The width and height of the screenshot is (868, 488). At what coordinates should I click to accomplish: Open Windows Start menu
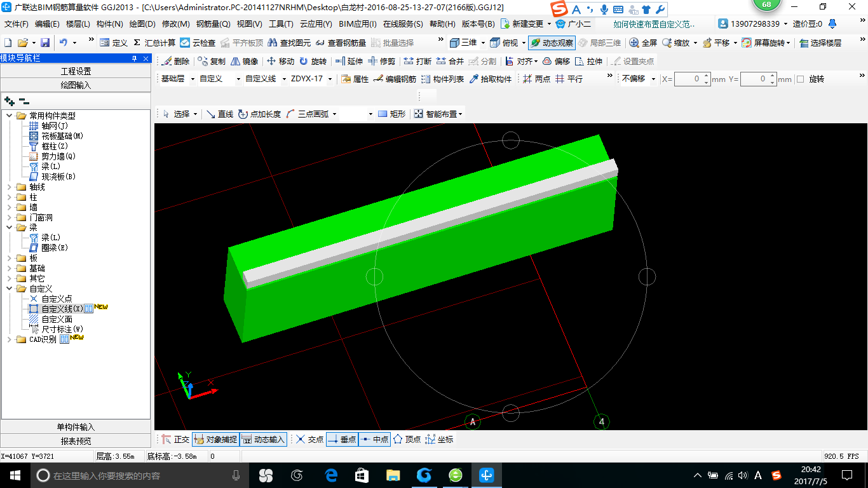(15, 475)
